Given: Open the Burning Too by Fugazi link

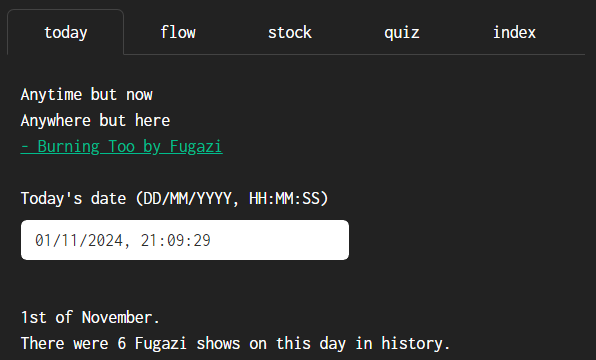Looking at the screenshot, I should 122,146.
